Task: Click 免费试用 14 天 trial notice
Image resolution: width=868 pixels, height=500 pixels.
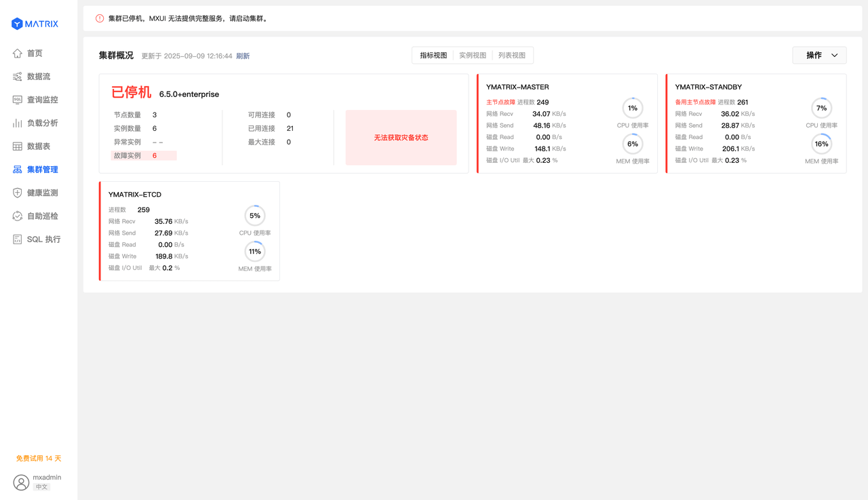Action: [39, 459]
